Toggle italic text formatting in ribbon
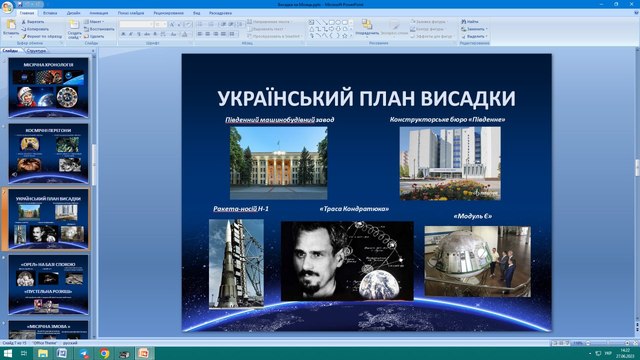The width and height of the screenshot is (640, 360). [x=131, y=34]
